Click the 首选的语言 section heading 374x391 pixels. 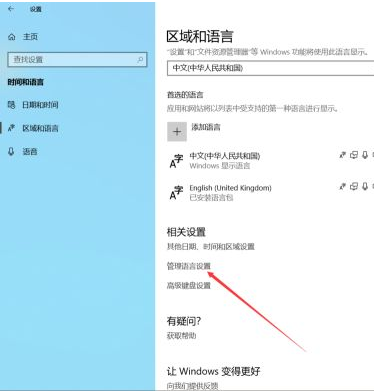pos(185,95)
